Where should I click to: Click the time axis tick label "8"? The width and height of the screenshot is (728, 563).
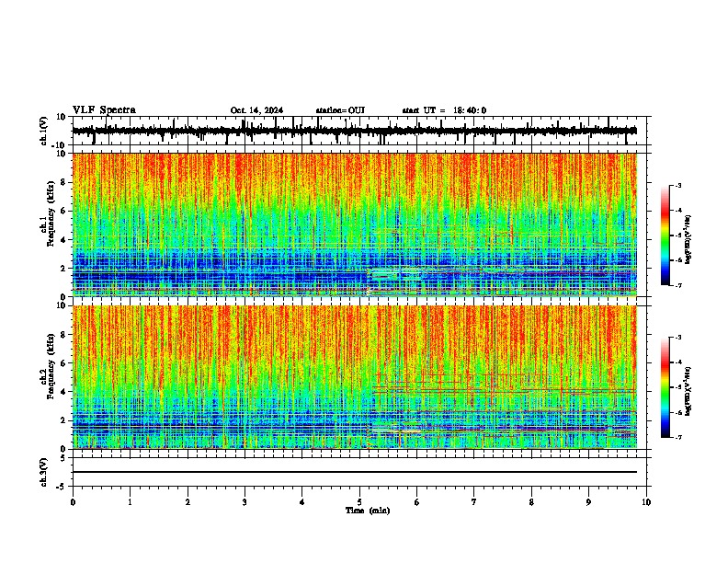click(x=531, y=502)
